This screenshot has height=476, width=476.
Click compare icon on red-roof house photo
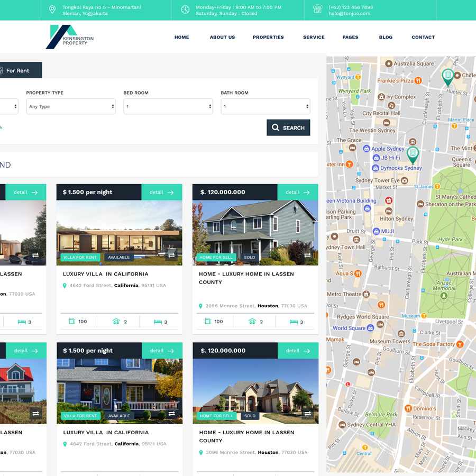(x=36, y=414)
